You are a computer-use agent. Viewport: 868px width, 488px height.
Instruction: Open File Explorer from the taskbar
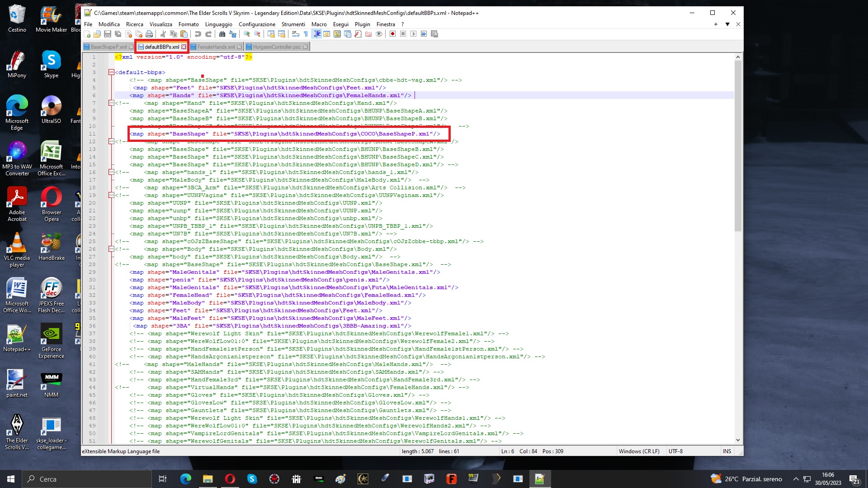point(208,479)
